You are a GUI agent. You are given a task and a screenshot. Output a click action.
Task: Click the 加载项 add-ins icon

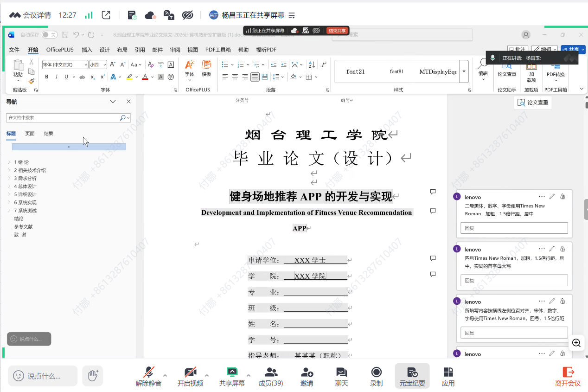click(531, 73)
